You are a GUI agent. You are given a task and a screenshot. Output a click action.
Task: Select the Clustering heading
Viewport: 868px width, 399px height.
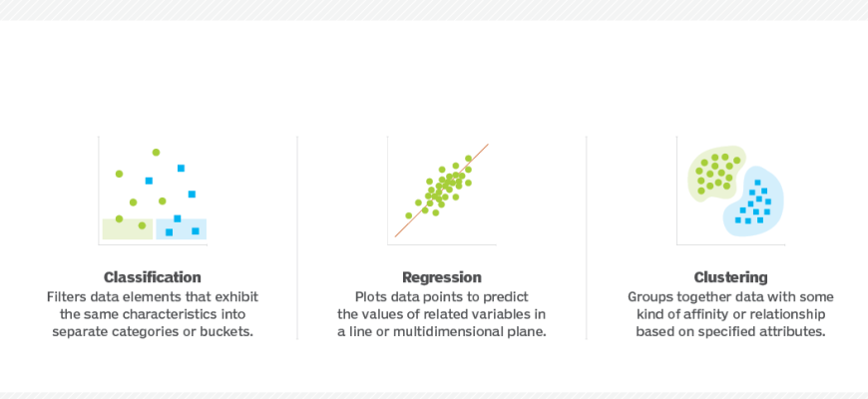coord(730,277)
